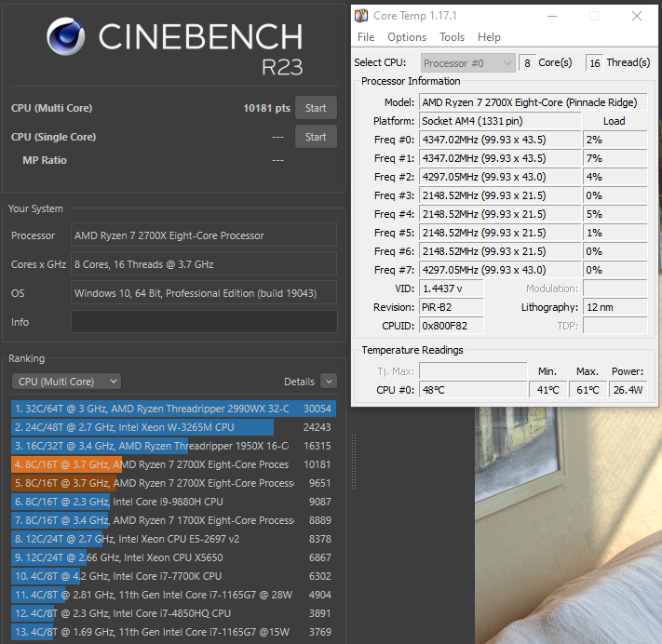Open the Help menu in Core Temp

click(x=489, y=37)
